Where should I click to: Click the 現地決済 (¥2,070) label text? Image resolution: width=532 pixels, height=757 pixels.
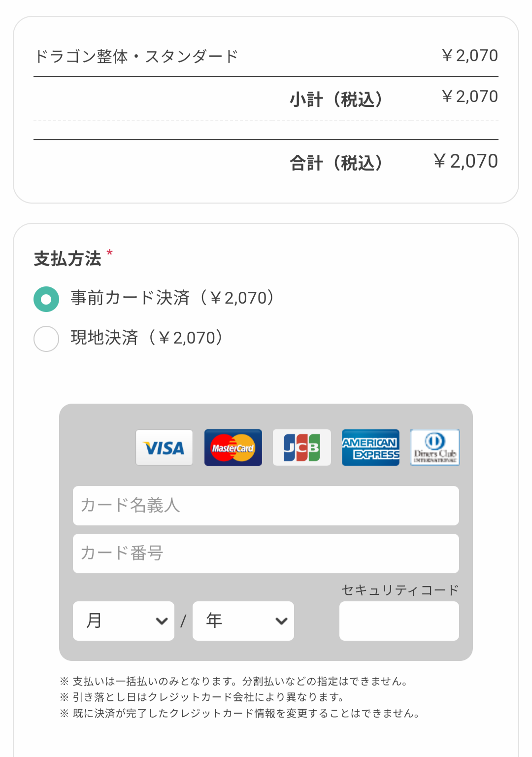click(147, 338)
